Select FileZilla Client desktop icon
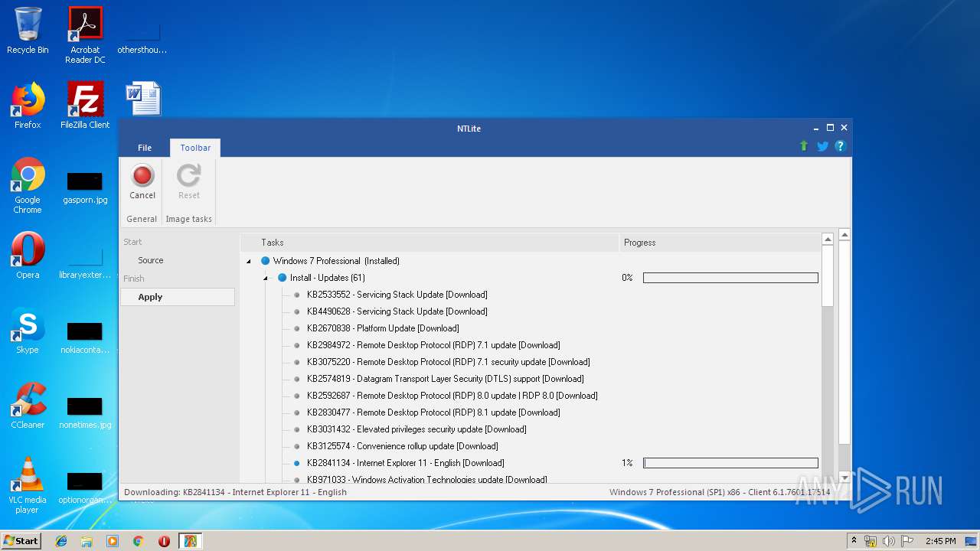 85,106
